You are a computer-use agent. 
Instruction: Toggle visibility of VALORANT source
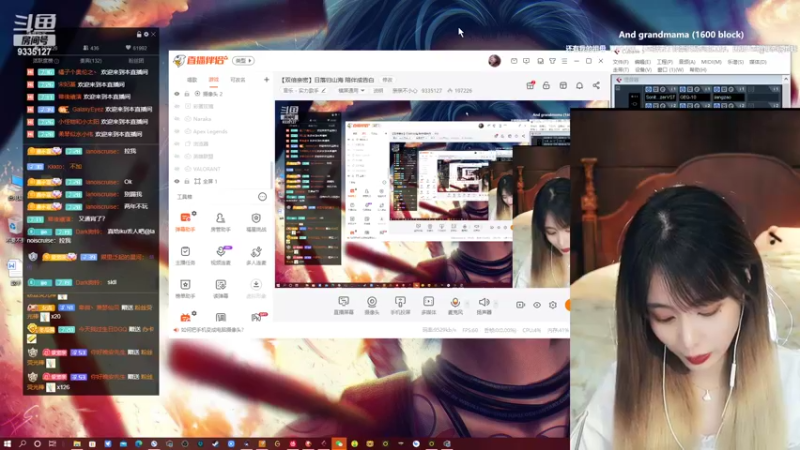pos(177,169)
